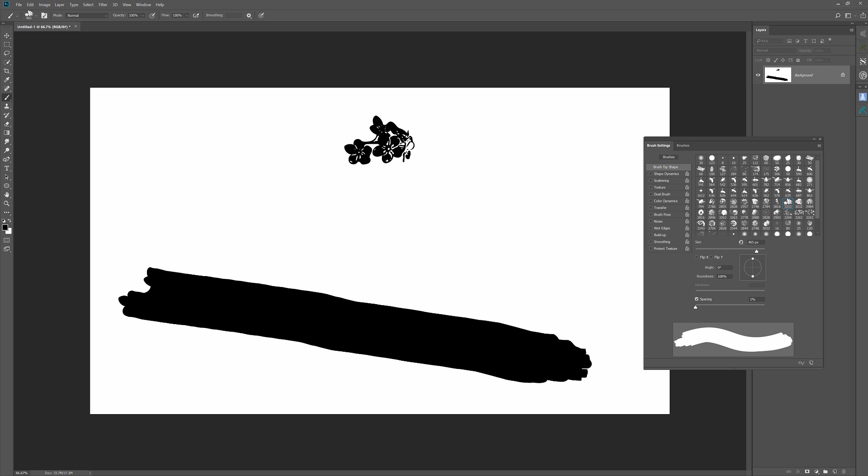868x476 pixels.
Task: Open the Brush Preset picker dropdown
Action: [x=36, y=16]
